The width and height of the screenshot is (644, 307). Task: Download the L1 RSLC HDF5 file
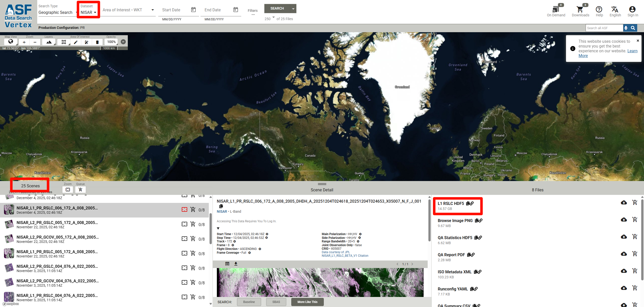point(624,202)
